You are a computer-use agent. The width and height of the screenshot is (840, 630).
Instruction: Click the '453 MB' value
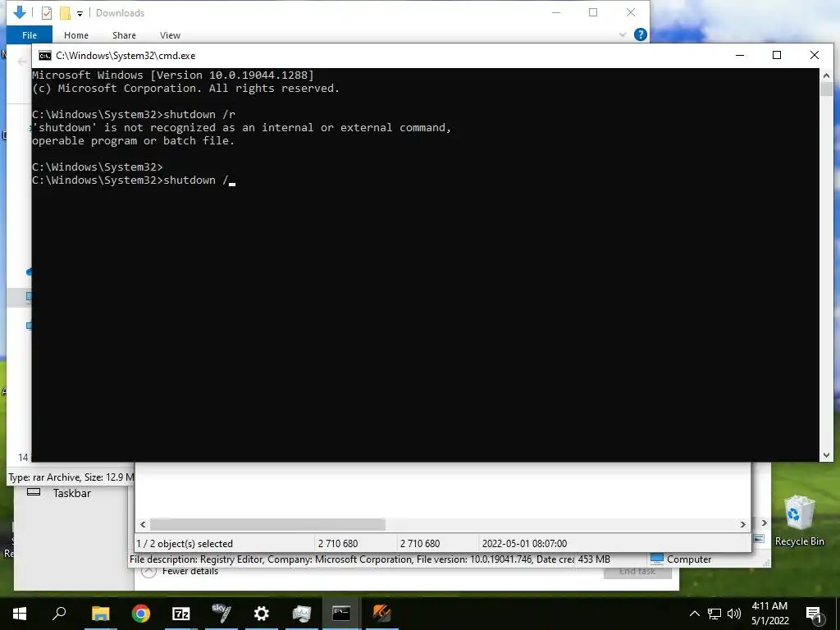[x=594, y=559]
